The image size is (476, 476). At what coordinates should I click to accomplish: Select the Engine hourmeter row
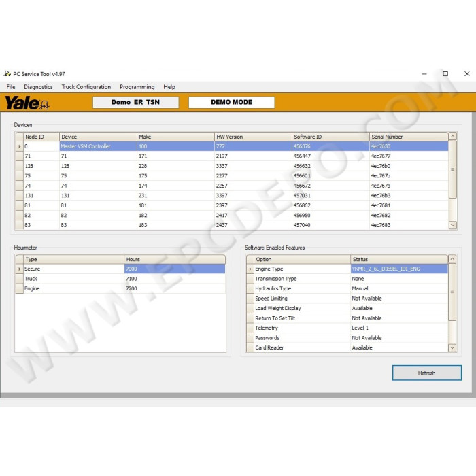coord(120,289)
